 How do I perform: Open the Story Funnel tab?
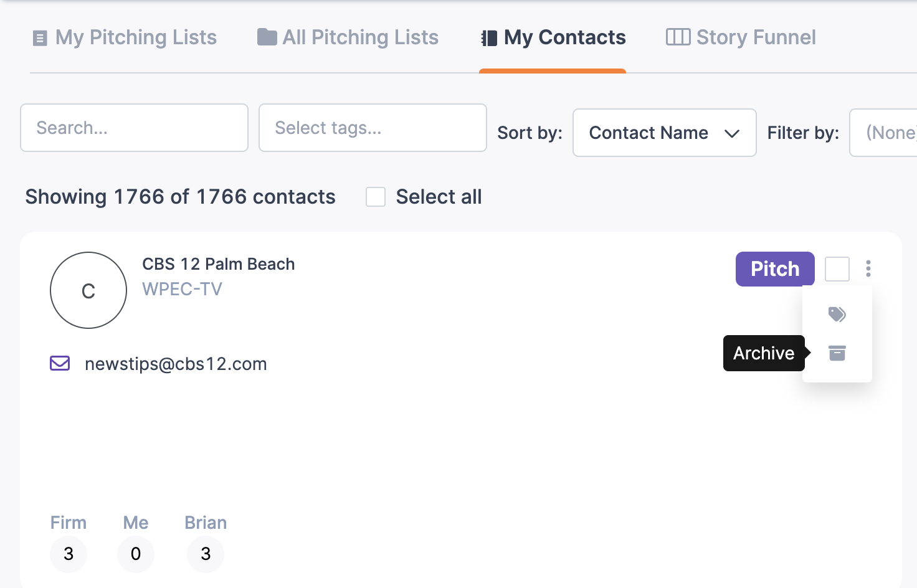[741, 37]
